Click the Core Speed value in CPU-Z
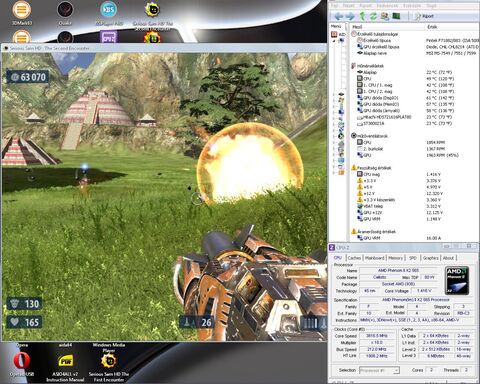The width and height of the screenshot is (480, 384). pos(377,336)
